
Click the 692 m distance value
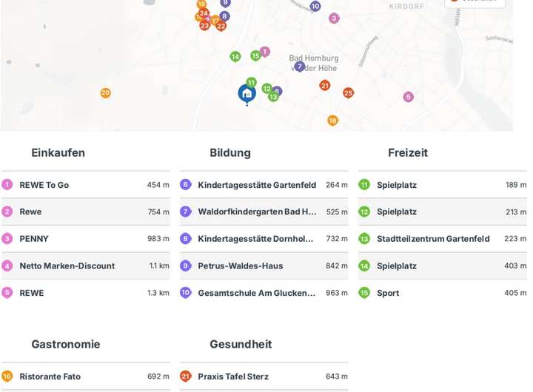pyautogui.click(x=158, y=376)
